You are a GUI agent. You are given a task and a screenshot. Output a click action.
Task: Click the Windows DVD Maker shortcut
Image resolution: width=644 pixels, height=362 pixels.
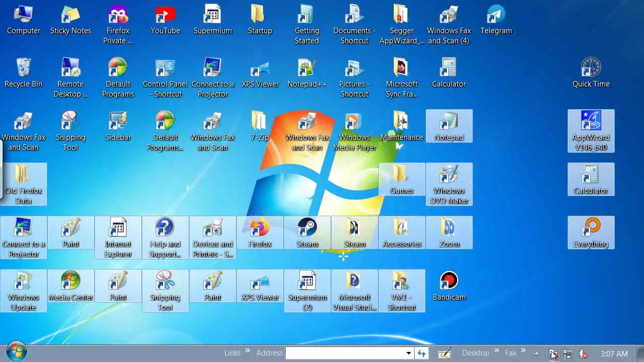coord(449,185)
